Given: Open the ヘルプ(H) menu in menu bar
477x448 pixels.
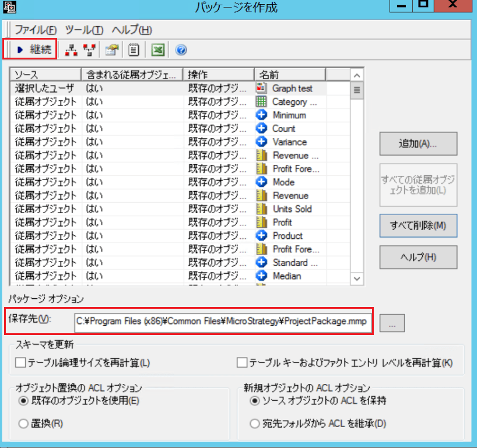Looking at the screenshot, I should click(132, 30).
